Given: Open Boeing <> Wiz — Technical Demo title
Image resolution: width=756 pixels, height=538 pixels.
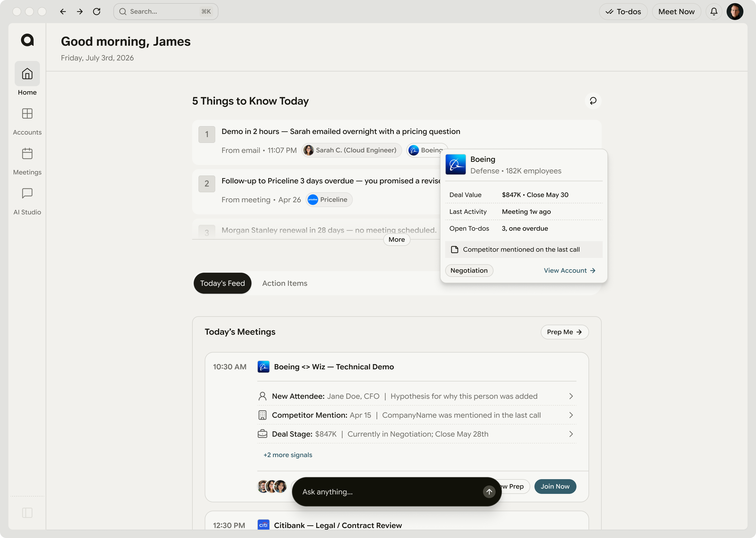Looking at the screenshot, I should click(x=334, y=367).
